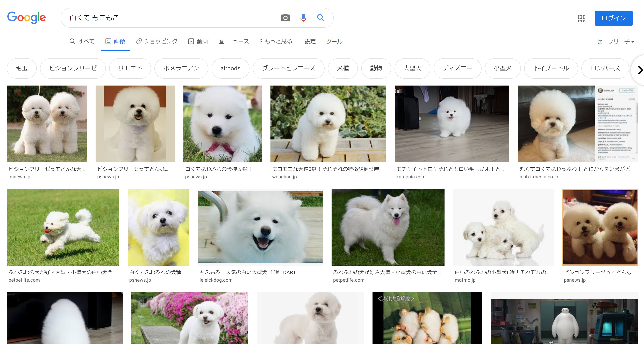Open the ニュース tab
This screenshot has height=344, width=644.
tap(234, 41)
